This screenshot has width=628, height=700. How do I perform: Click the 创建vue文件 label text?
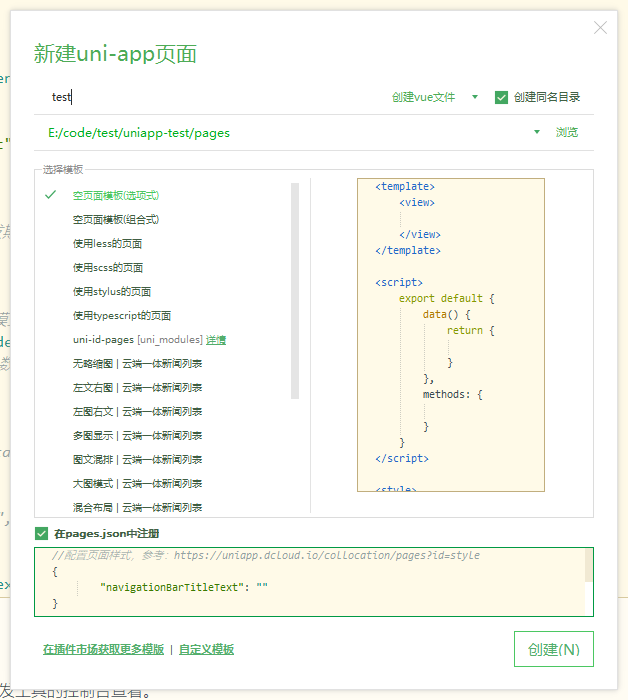tap(424, 97)
